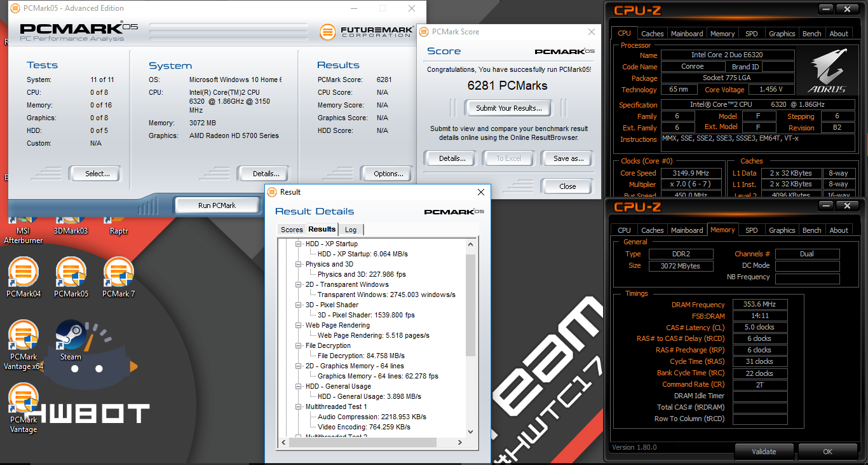Select the Results tab in Result Details
This screenshot has width=868, height=465.
click(322, 229)
